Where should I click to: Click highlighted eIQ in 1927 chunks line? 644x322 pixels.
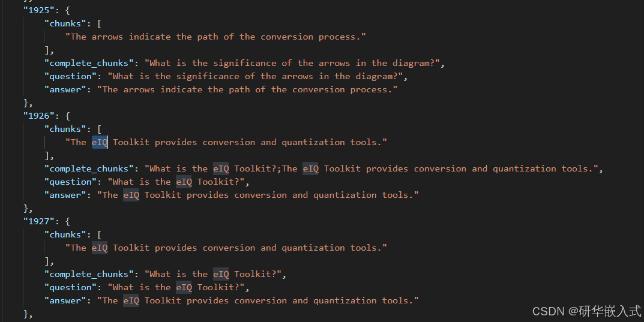tap(100, 248)
